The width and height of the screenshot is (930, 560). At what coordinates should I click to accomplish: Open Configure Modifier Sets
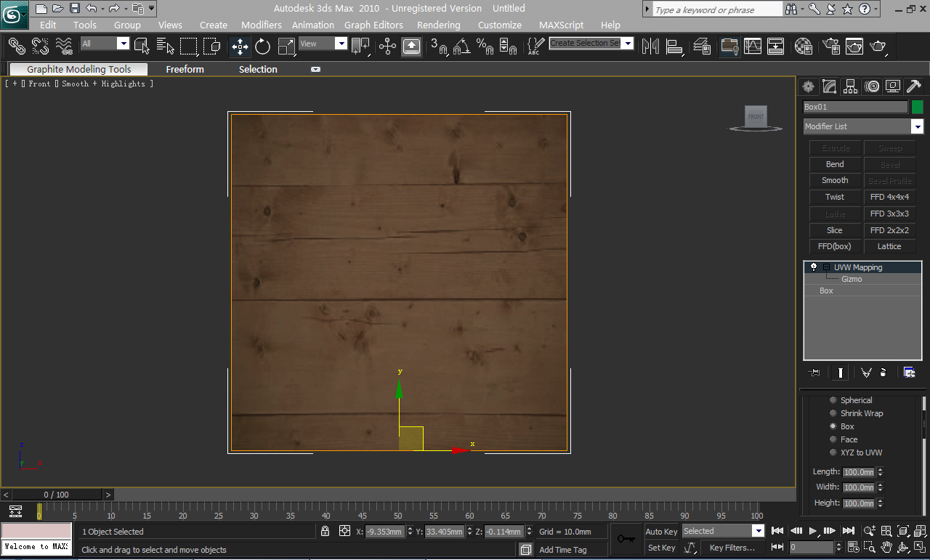point(909,373)
